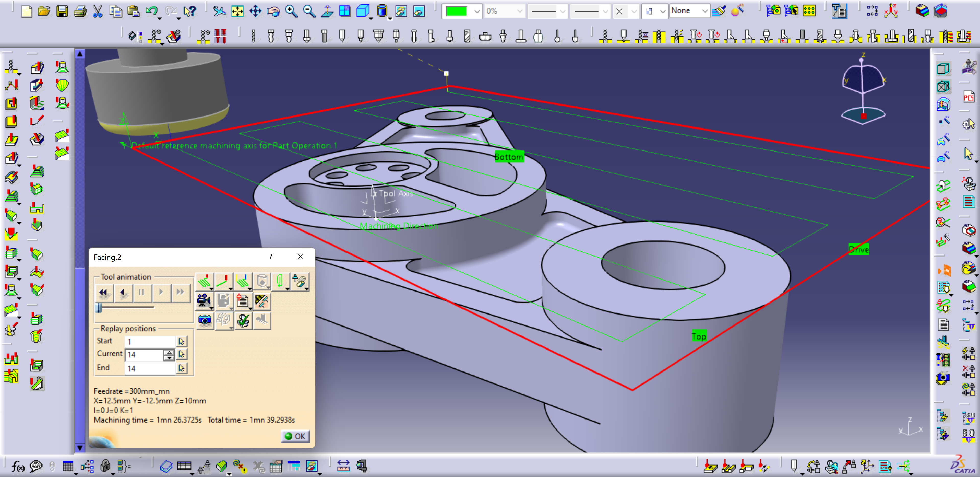Toggle the Hide/Show icon
This screenshot has height=477, width=980.
[401, 11]
